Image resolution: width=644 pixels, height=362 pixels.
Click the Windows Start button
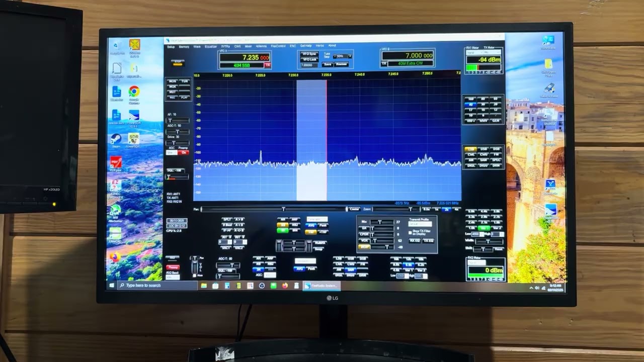(x=112, y=285)
